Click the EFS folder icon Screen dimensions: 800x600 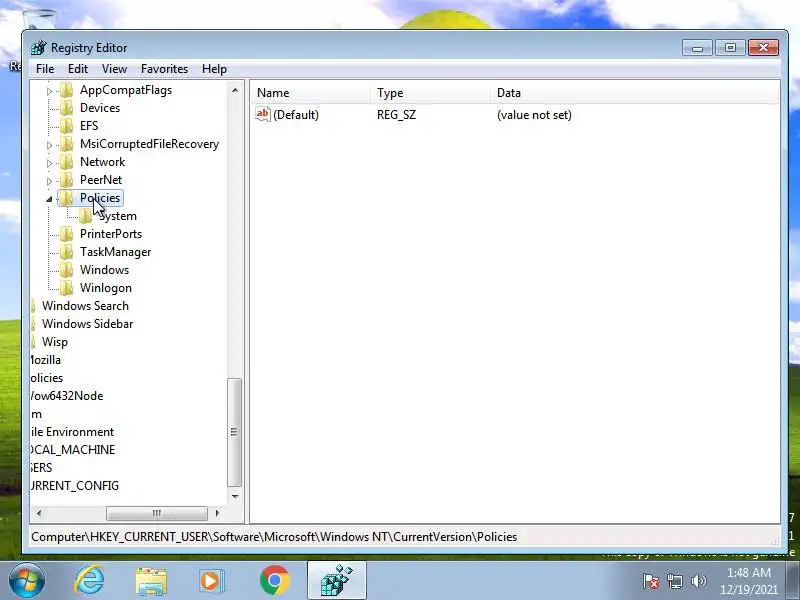click(66, 126)
